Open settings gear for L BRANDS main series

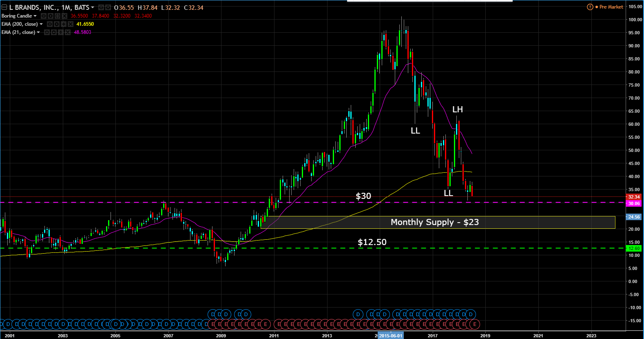click(x=108, y=7)
